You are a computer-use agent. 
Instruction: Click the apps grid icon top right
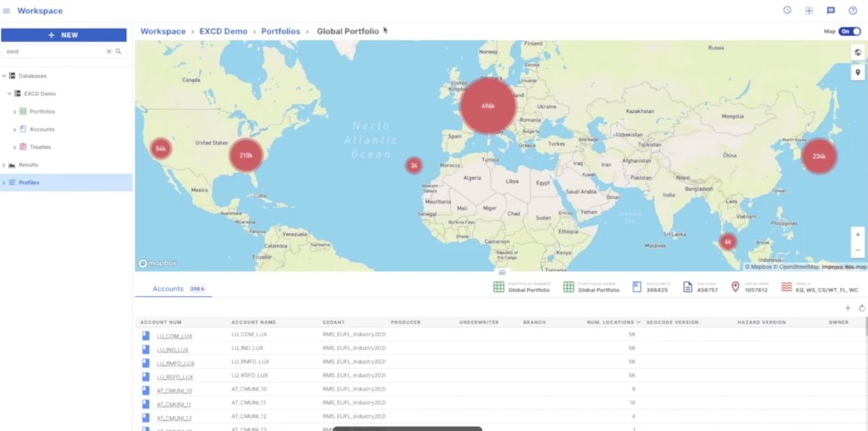(x=809, y=10)
